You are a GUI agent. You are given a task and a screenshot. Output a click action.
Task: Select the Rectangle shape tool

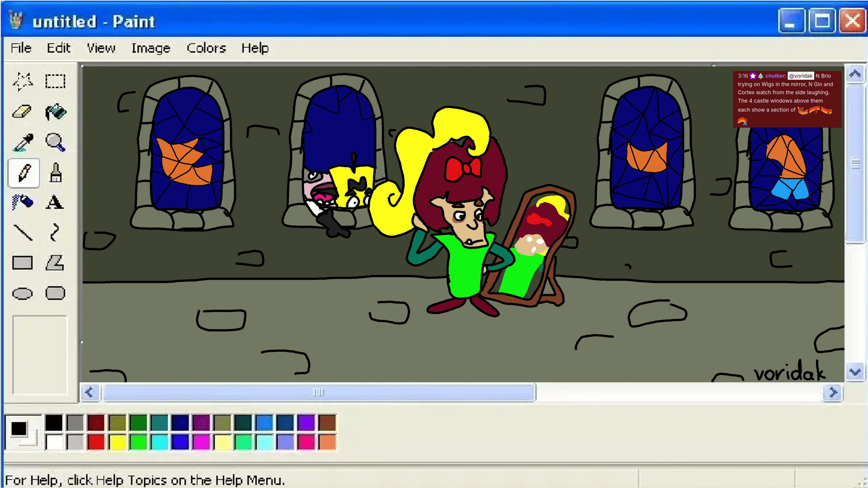[x=23, y=263]
